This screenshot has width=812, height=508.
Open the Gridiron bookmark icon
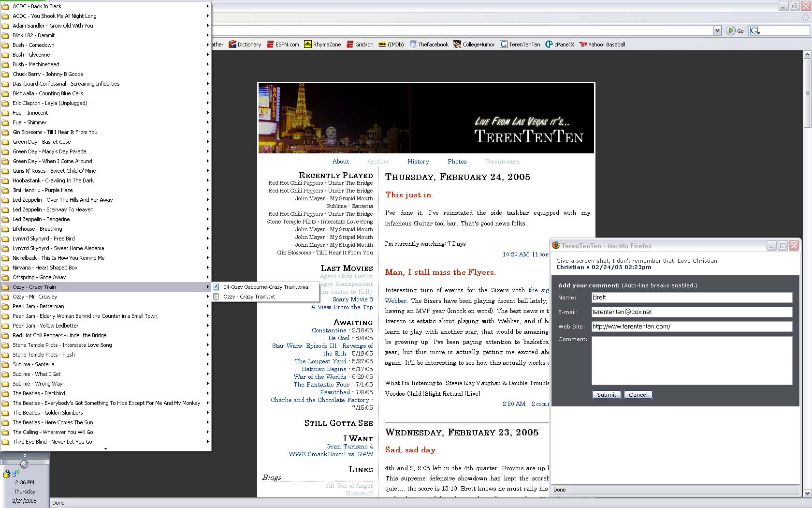tap(350, 45)
